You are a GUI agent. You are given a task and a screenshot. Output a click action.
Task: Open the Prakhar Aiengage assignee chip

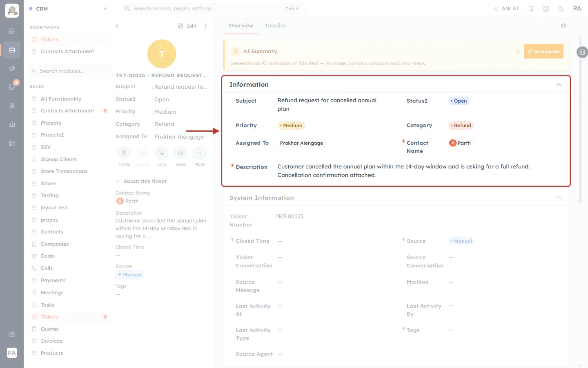(301, 143)
